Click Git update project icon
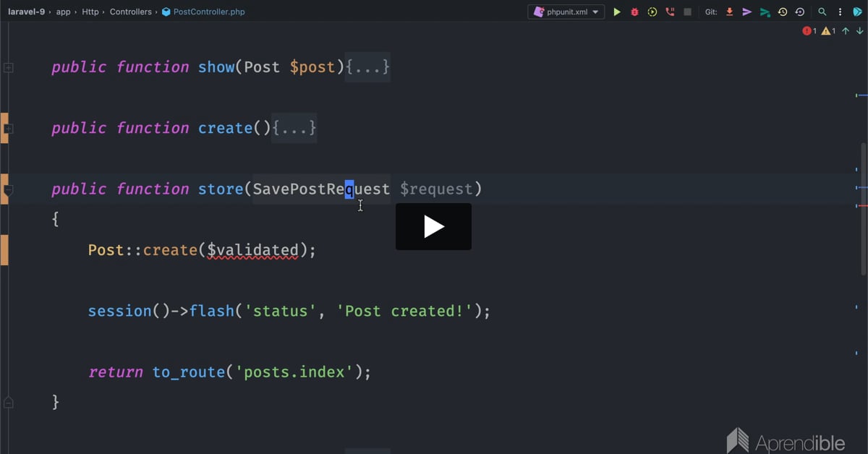 (729, 12)
